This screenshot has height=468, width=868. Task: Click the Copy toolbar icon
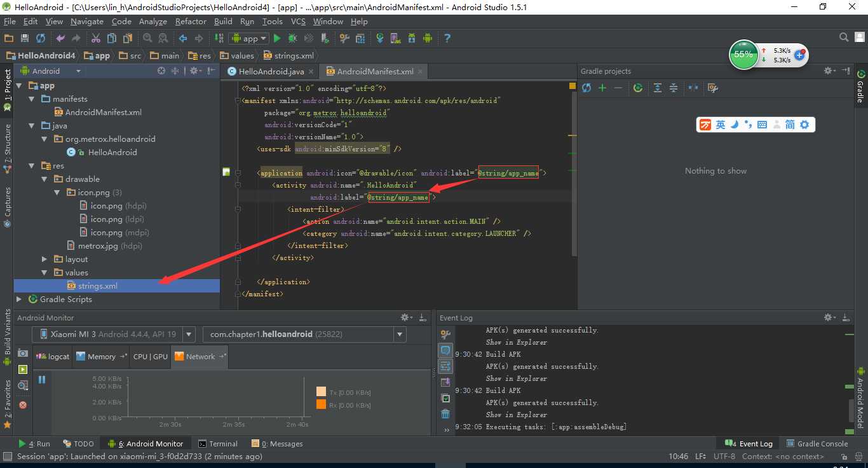point(112,38)
